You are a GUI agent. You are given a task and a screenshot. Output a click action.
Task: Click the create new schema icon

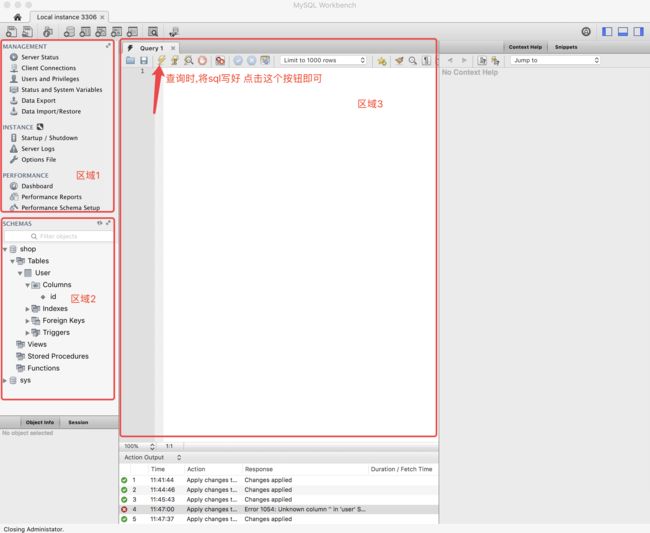(69, 31)
